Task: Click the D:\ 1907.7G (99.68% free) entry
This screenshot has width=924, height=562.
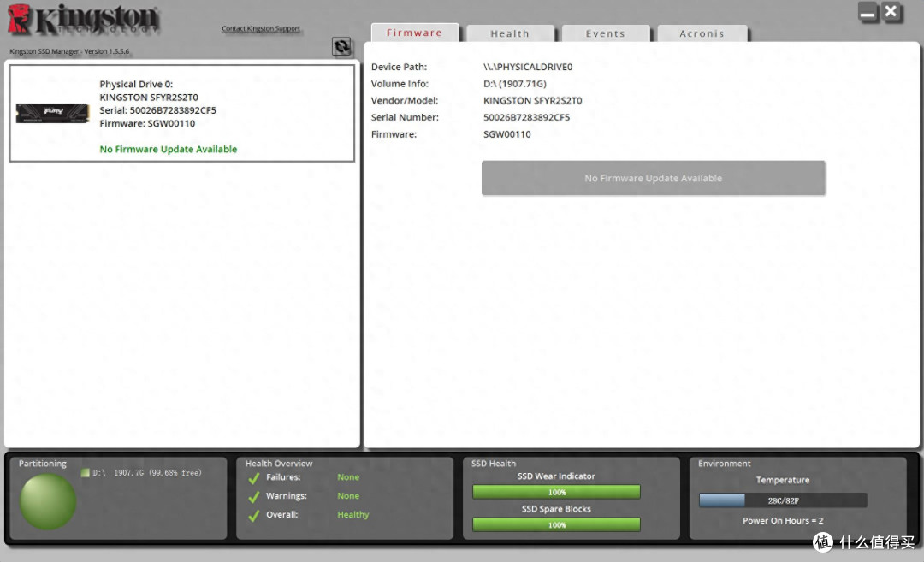Action: click(x=147, y=473)
